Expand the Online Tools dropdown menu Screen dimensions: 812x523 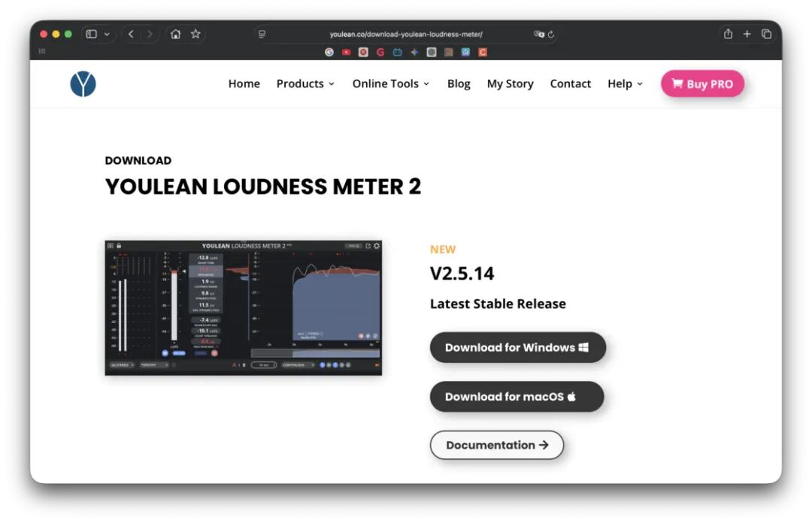[x=391, y=83]
